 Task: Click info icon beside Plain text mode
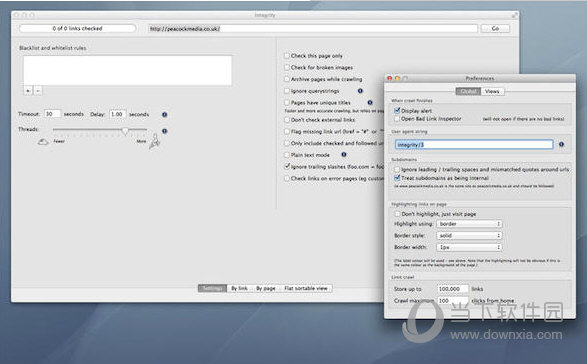click(344, 155)
